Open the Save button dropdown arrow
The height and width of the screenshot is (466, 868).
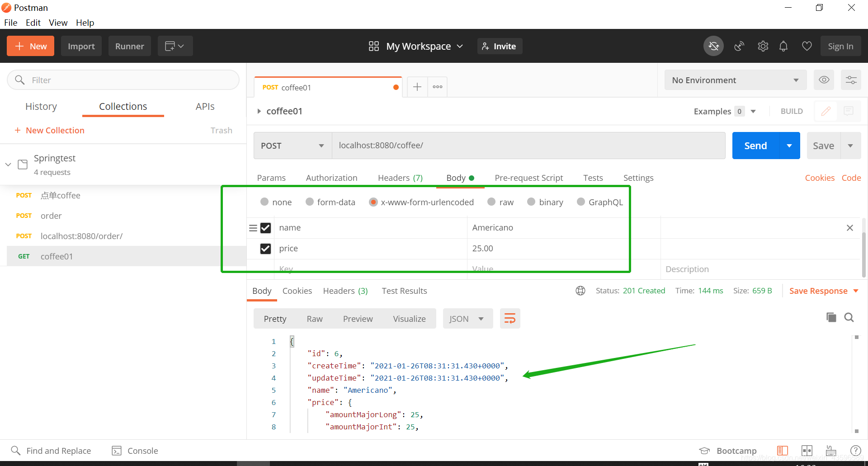850,146
